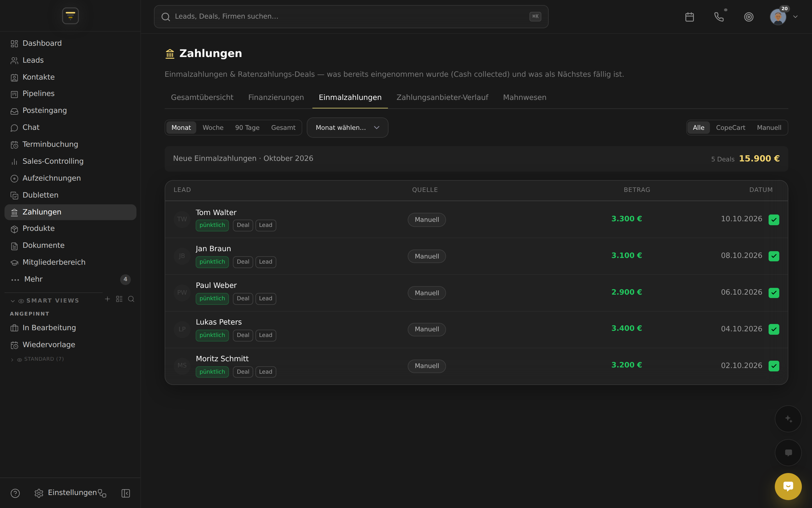Open the Monat wählen dropdown
Viewport: 812px width, 508px height.
pyautogui.click(x=347, y=128)
